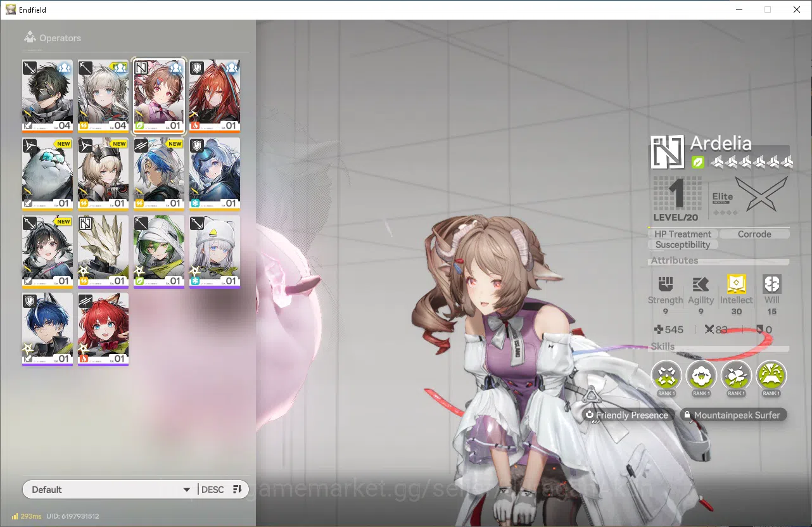The image size is (812, 527).
Task: Click the NEW badge on the panda card
Action: click(x=63, y=144)
